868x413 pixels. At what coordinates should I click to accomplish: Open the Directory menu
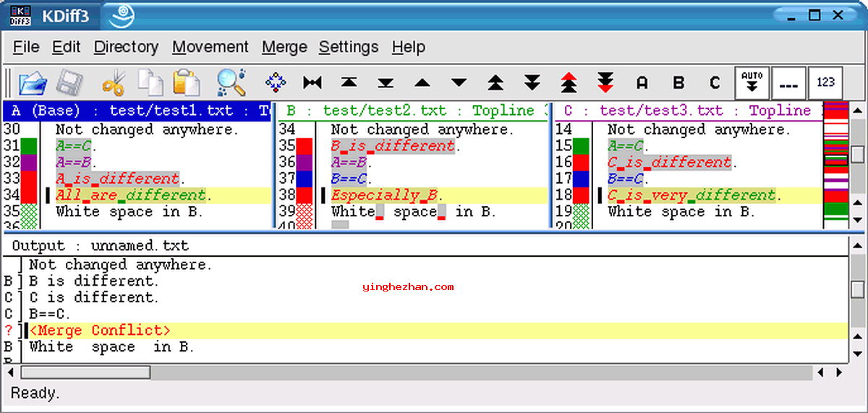click(x=126, y=47)
